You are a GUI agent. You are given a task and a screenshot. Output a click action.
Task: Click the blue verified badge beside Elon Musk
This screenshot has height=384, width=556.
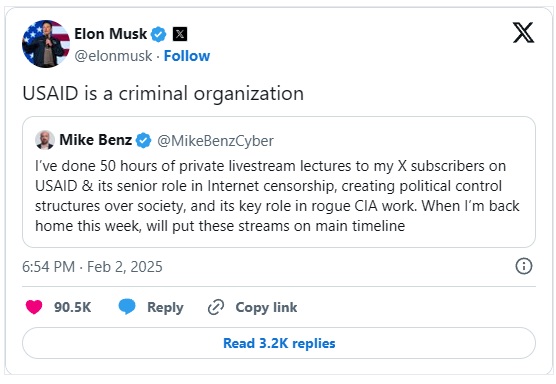pyautogui.click(x=159, y=34)
